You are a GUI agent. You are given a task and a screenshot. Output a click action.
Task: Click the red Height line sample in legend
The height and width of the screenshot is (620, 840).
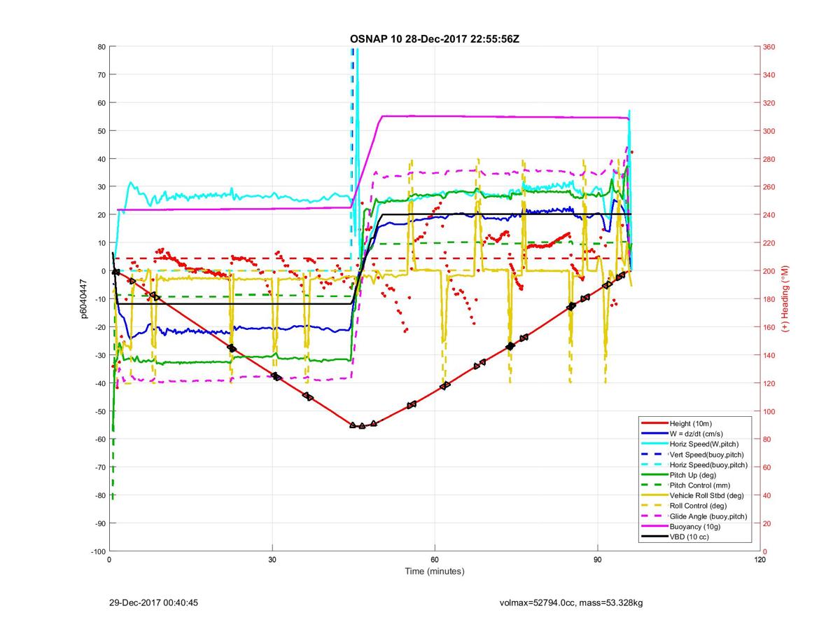tap(653, 424)
